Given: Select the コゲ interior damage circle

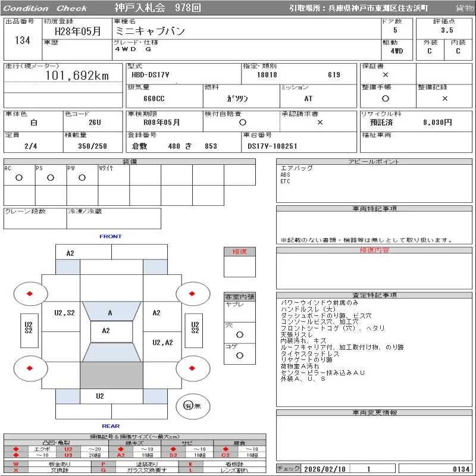Looking at the screenshot, I should tap(240, 355).
